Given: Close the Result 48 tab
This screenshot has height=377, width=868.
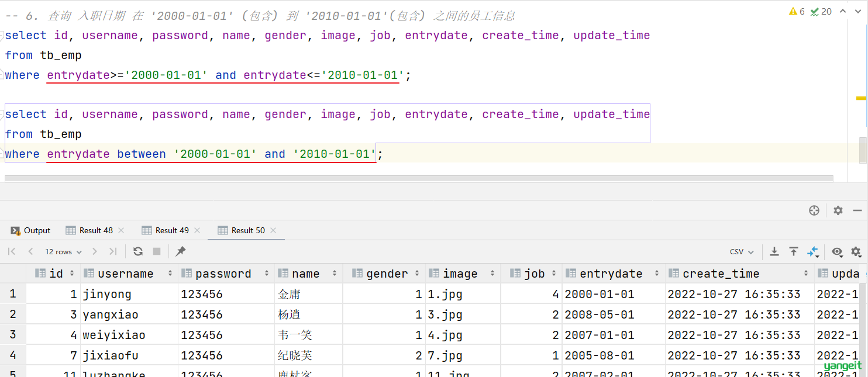Looking at the screenshot, I should [x=121, y=230].
